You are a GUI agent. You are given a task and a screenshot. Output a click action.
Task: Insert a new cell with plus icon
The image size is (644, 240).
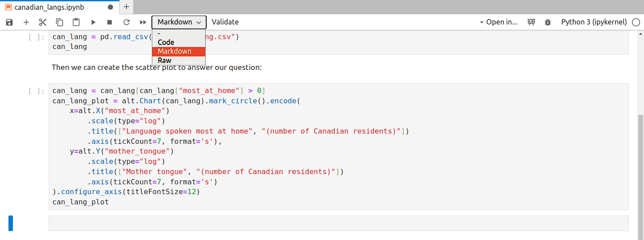(x=26, y=22)
